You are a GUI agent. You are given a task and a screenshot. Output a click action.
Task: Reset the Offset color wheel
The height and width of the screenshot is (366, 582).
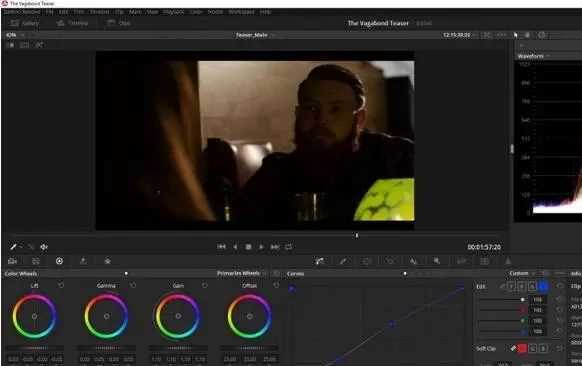click(276, 285)
